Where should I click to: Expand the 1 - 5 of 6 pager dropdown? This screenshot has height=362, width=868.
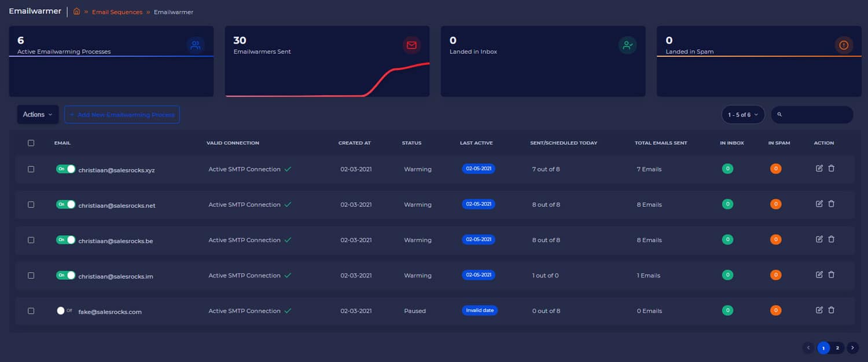[x=743, y=115]
